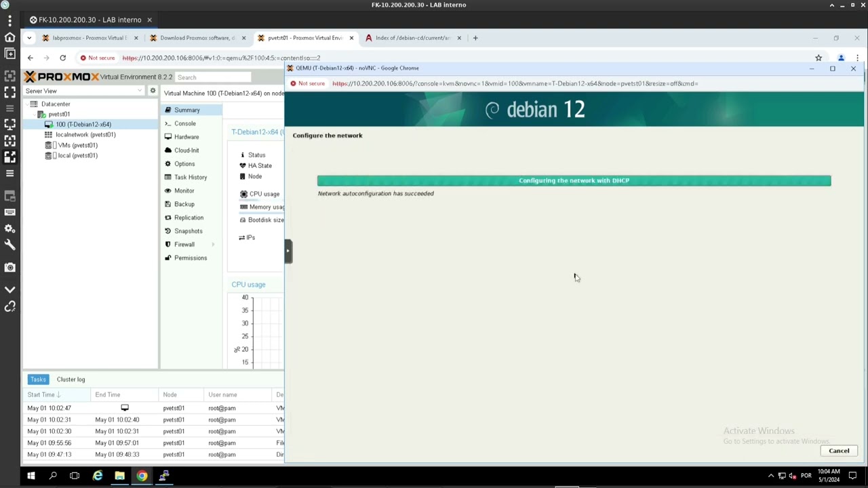Open the VM Options section
Viewport: 868px width, 488px height.
184,164
